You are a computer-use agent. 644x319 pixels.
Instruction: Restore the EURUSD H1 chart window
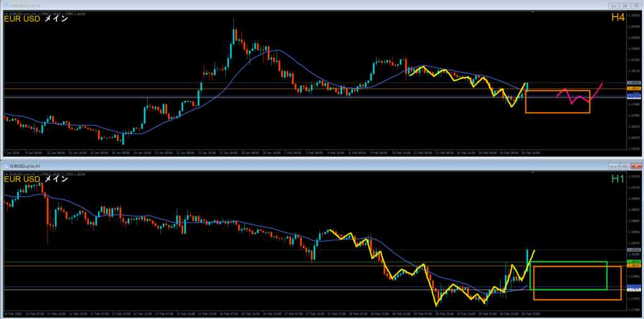pos(625,165)
